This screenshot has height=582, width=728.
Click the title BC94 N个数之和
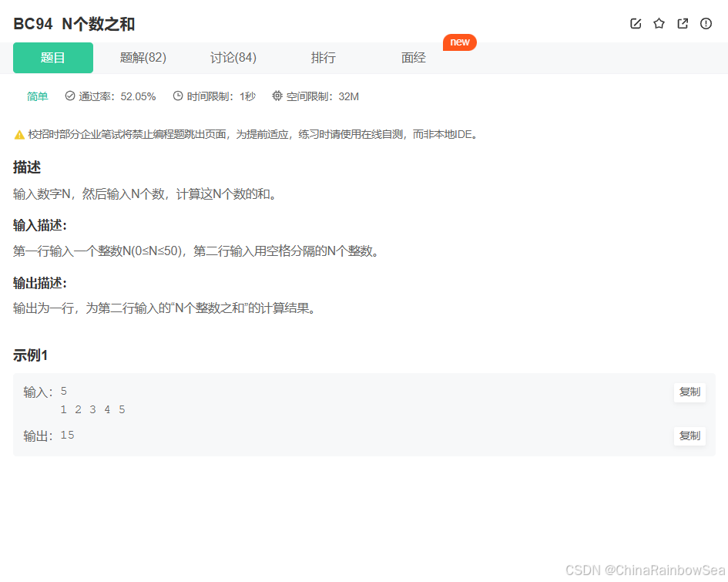74,24
